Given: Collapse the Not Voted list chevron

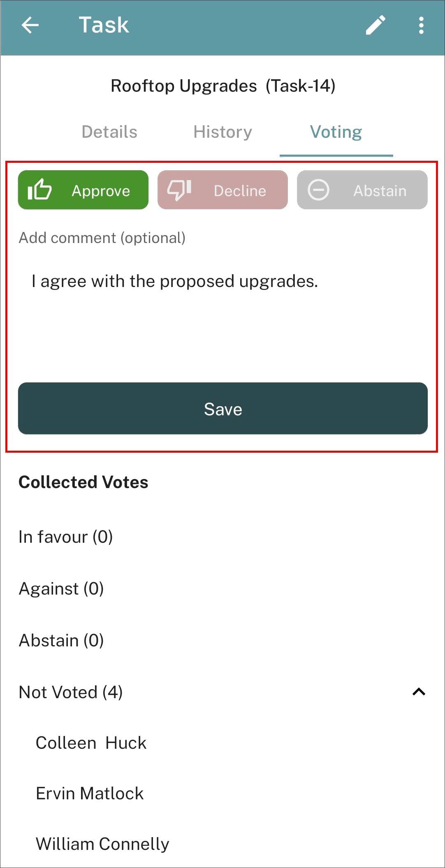Looking at the screenshot, I should pos(419,692).
